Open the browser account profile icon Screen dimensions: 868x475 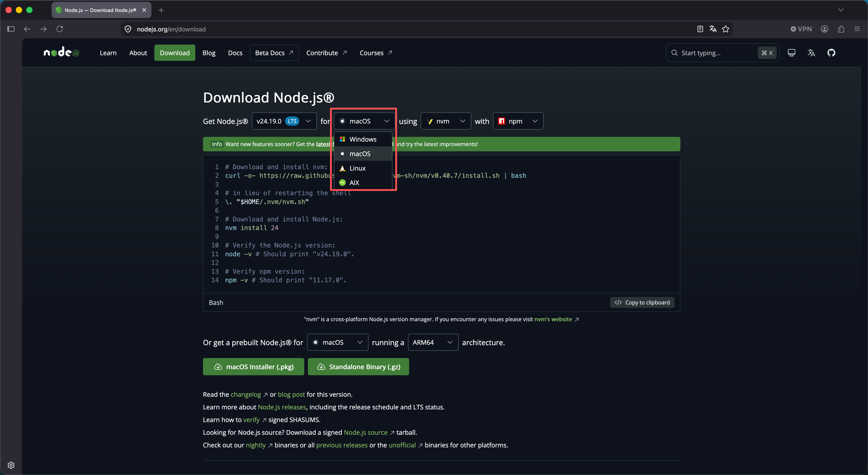pyautogui.click(x=825, y=29)
